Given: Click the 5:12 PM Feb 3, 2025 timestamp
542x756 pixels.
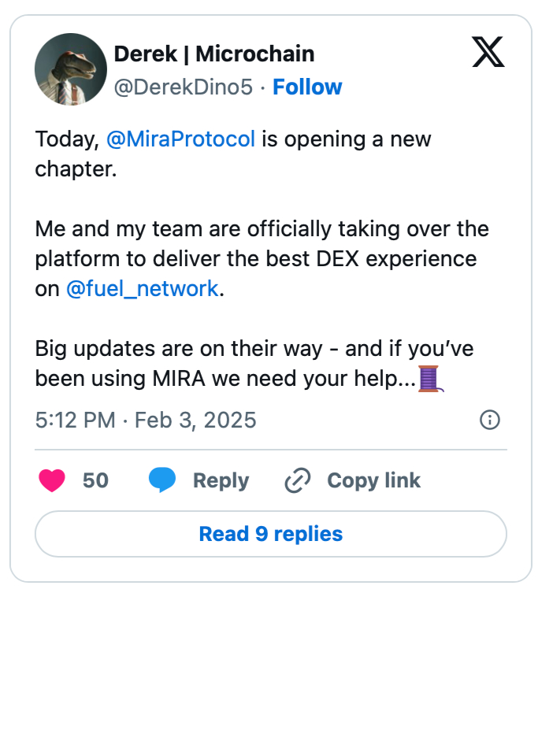Looking at the screenshot, I should pyautogui.click(x=146, y=420).
